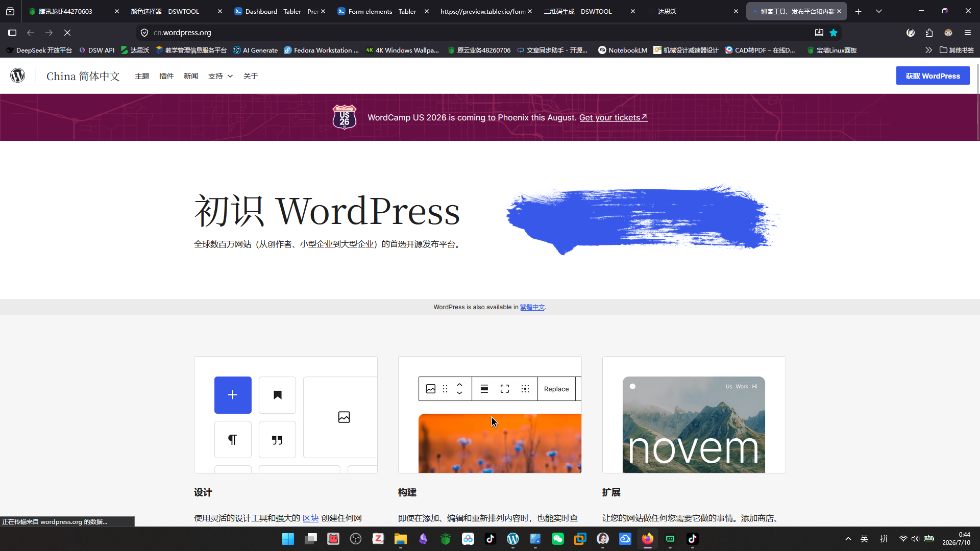The height and width of the screenshot is (551, 980).
Task: Show hidden system tray icons chevron
Action: [848, 539]
